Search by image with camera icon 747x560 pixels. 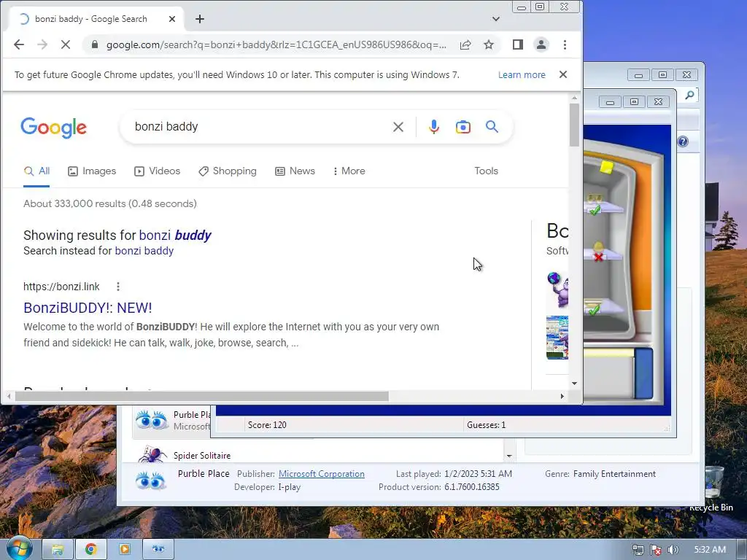463,127
